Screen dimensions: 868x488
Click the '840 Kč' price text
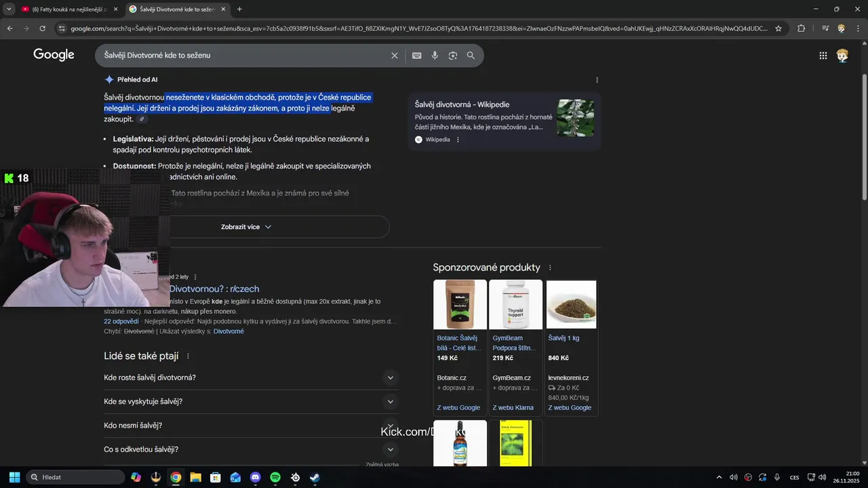[558, 358]
